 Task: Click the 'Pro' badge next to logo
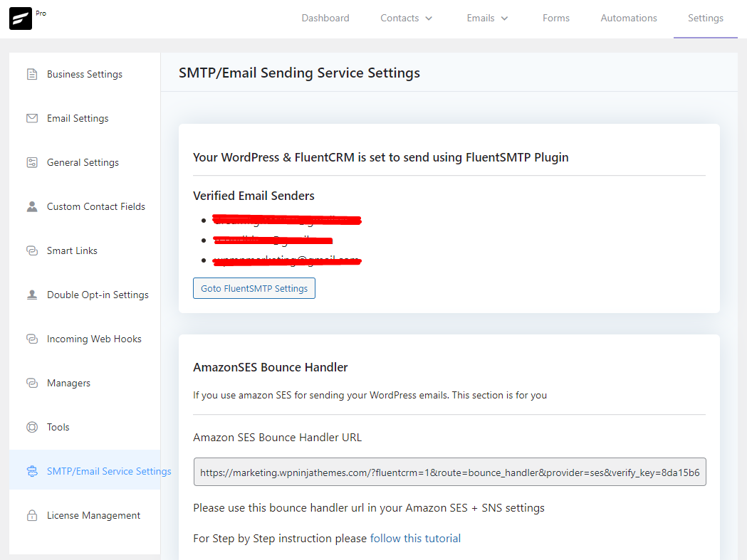click(x=41, y=14)
